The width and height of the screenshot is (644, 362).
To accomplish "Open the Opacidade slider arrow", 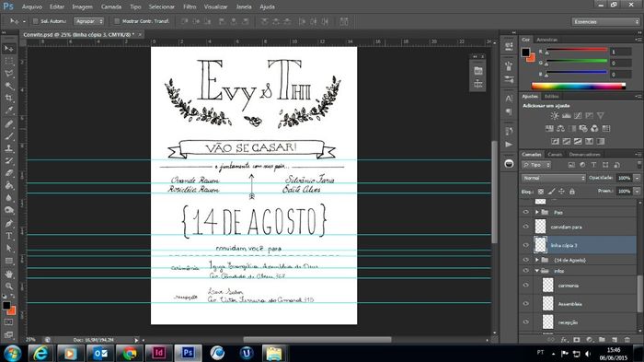I will pos(637,178).
